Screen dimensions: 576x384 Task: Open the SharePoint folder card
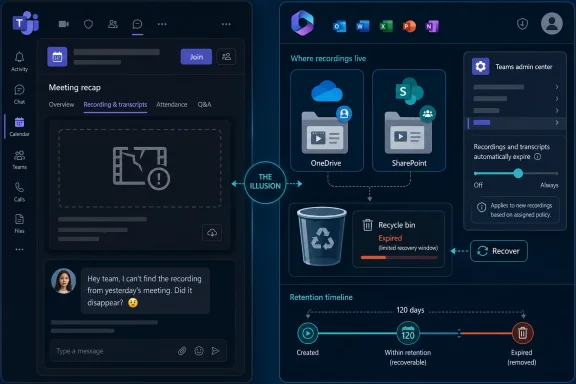409,121
